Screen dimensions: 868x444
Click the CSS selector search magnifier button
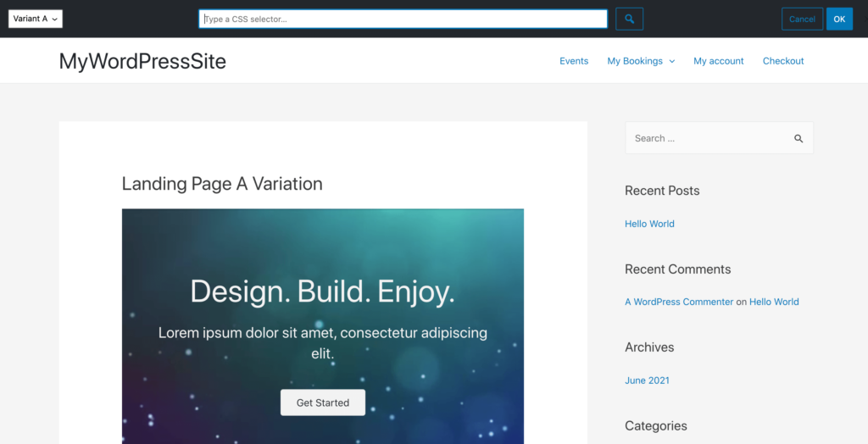(x=630, y=19)
